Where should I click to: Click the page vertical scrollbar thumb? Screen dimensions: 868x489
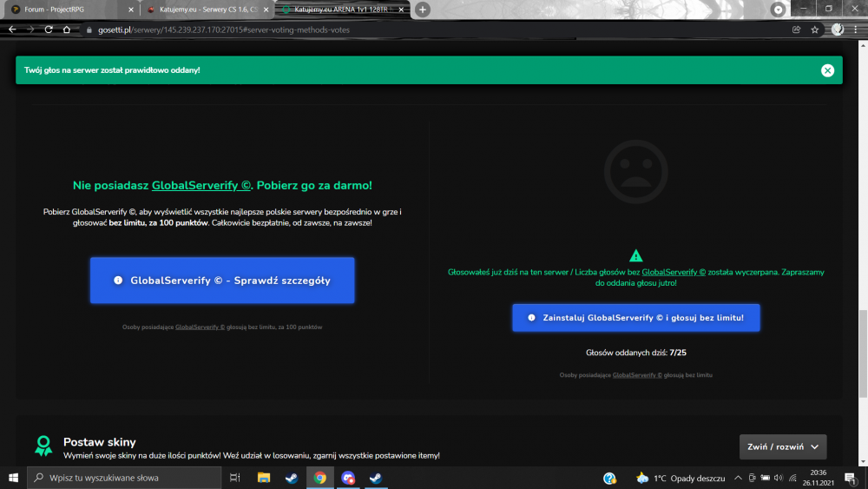pos(863,354)
